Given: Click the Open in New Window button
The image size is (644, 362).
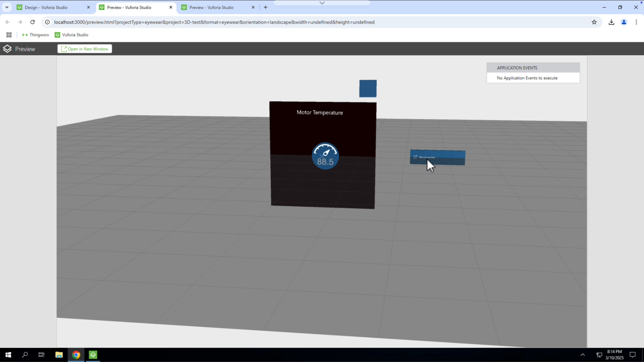Looking at the screenshot, I should pyautogui.click(x=85, y=49).
